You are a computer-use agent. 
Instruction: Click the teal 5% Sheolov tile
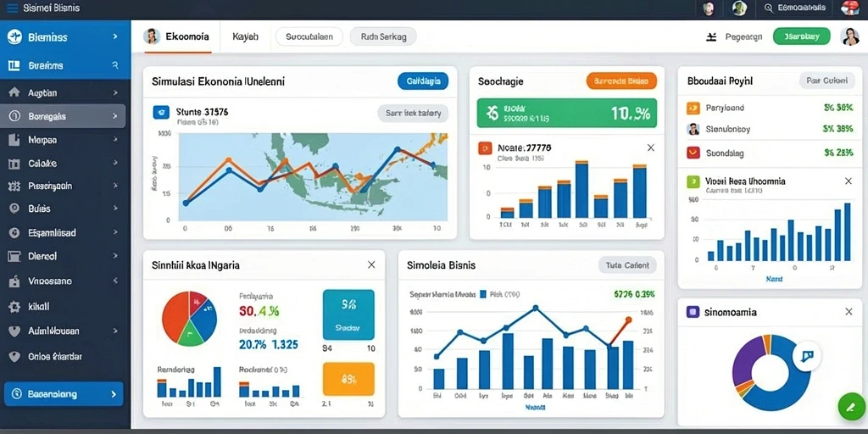click(x=348, y=314)
